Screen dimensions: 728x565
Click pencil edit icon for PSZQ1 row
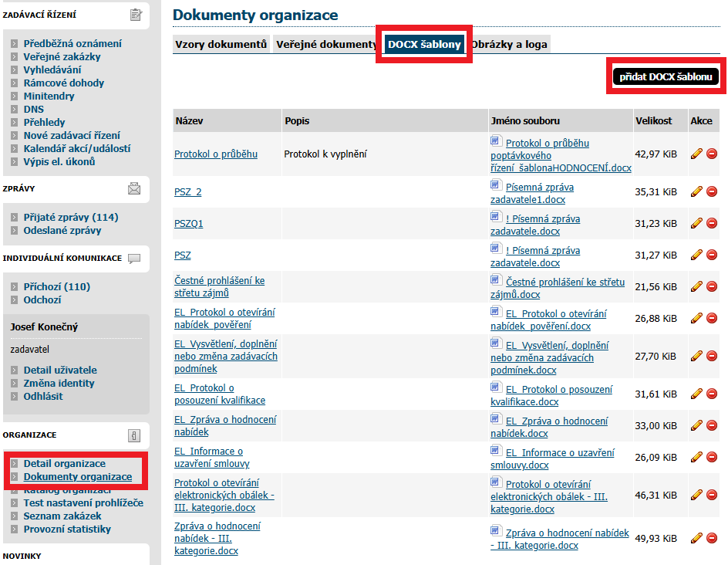coord(696,224)
